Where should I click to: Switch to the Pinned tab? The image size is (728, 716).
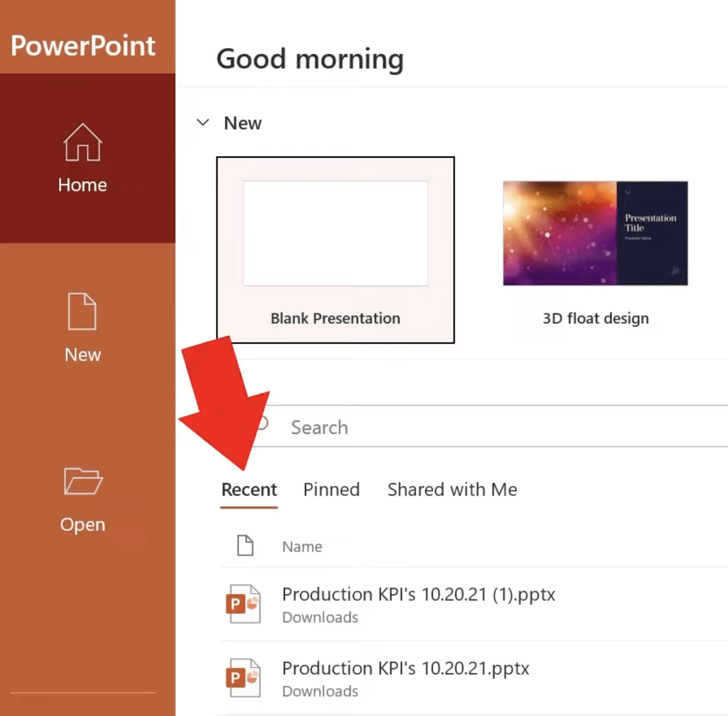coord(331,490)
